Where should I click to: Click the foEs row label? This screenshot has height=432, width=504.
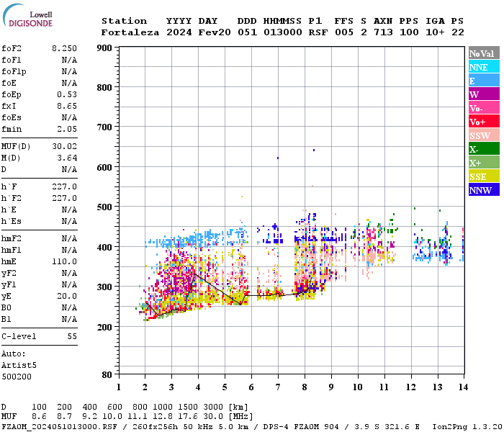pyautogui.click(x=12, y=117)
